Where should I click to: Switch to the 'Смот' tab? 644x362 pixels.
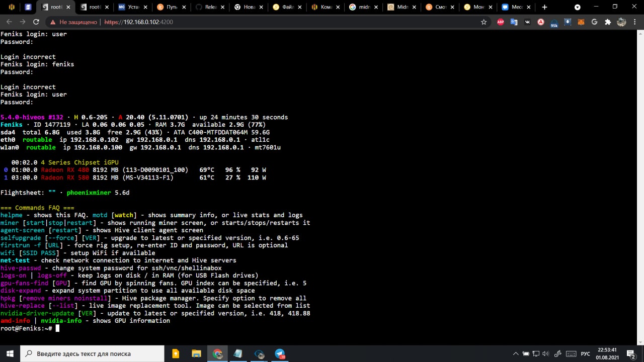coord(440,7)
